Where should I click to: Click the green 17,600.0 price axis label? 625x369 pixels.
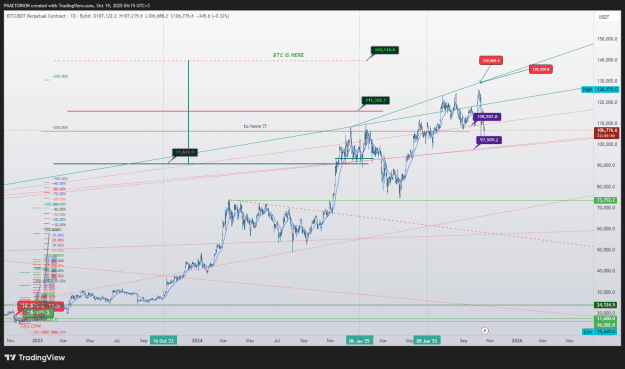(606, 319)
